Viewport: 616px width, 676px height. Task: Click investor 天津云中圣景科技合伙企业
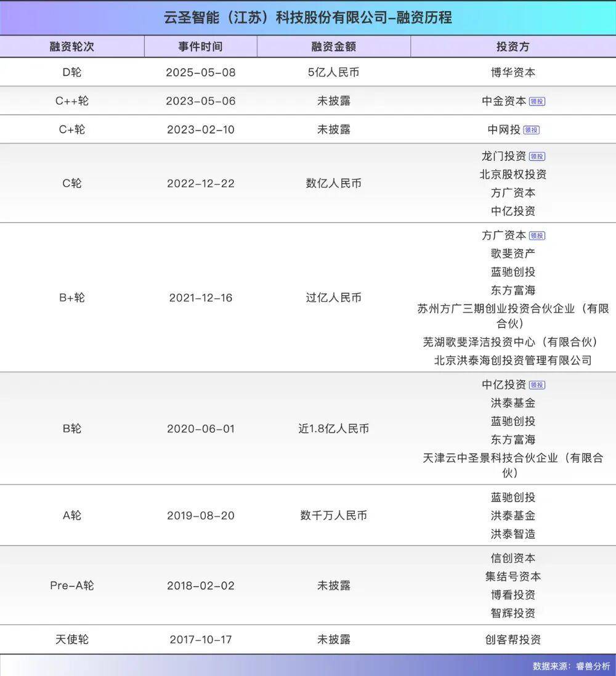click(513, 465)
